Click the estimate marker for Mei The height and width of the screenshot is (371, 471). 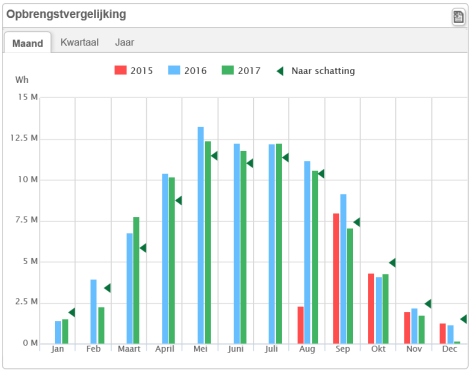[x=214, y=156]
